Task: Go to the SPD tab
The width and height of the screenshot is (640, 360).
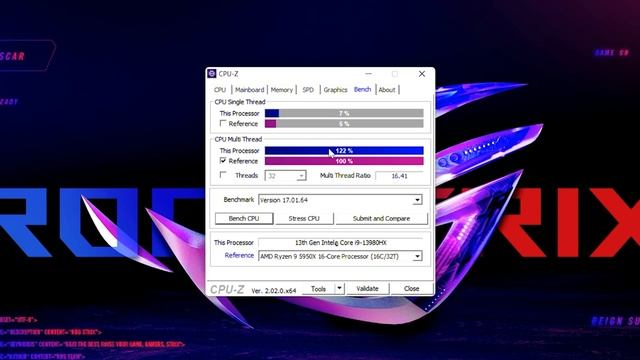Action: (x=308, y=90)
